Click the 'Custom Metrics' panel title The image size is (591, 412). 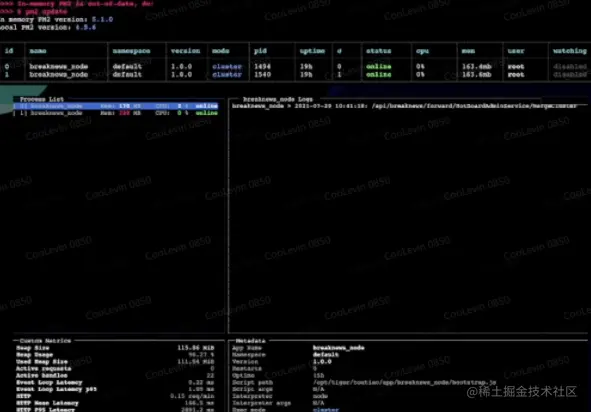45,341
